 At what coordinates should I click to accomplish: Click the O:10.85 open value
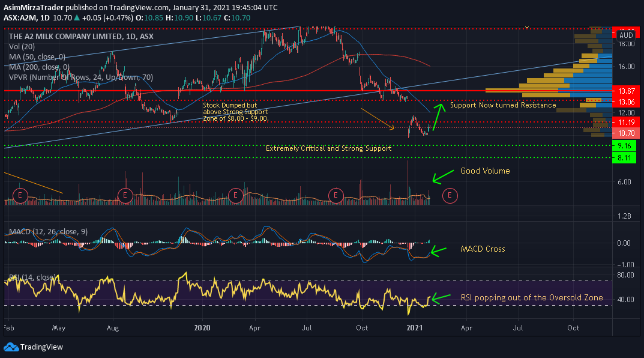tap(149, 17)
